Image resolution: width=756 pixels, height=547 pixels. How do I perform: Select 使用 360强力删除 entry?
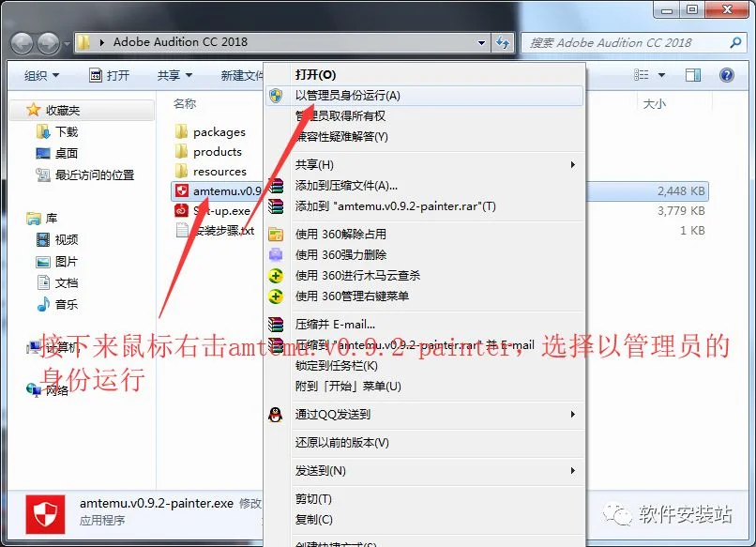pos(424,254)
